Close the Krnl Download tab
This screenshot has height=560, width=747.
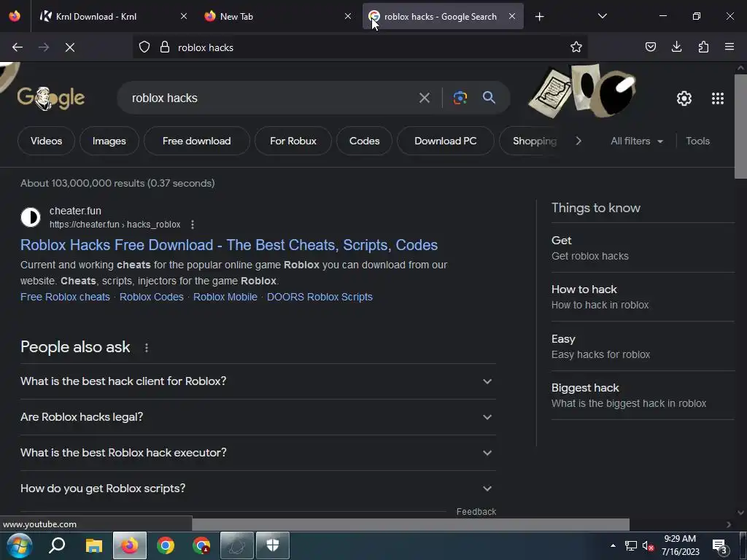coord(184,16)
